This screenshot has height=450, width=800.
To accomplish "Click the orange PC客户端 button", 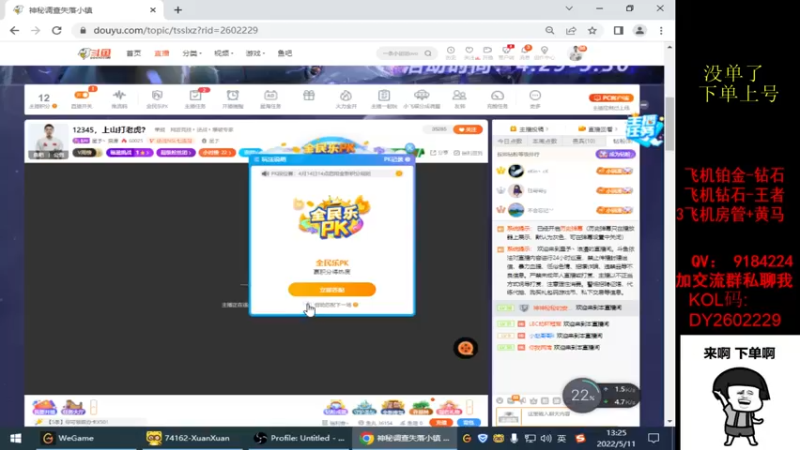I will pos(611,97).
